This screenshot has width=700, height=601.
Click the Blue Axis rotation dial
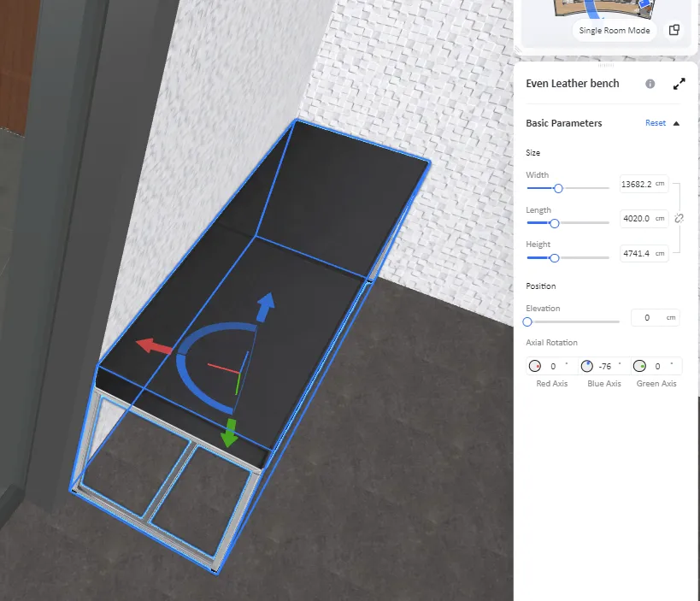click(x=587, y=366)
